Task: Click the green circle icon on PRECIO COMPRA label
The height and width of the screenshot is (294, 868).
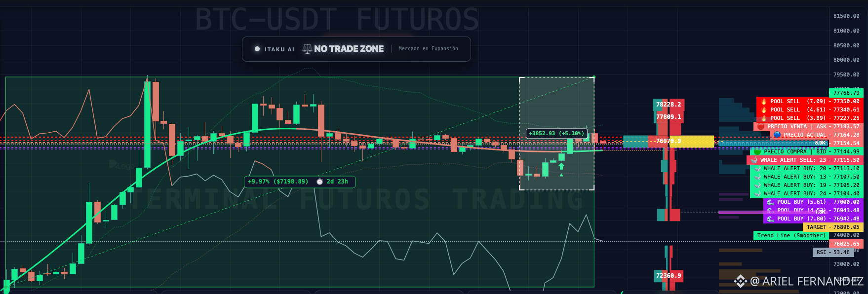Action: click(x=757, y=151)
